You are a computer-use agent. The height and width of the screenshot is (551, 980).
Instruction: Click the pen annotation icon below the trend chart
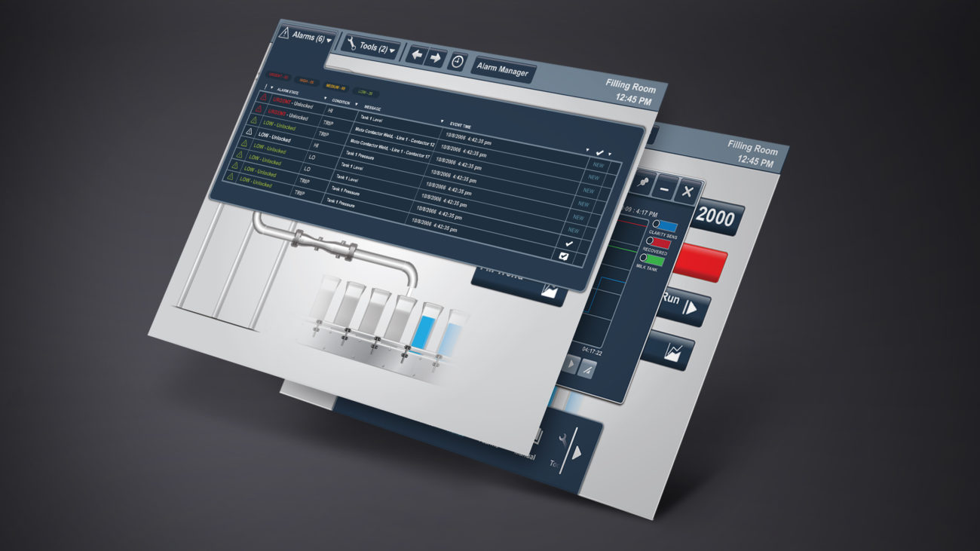pos(587,370)
